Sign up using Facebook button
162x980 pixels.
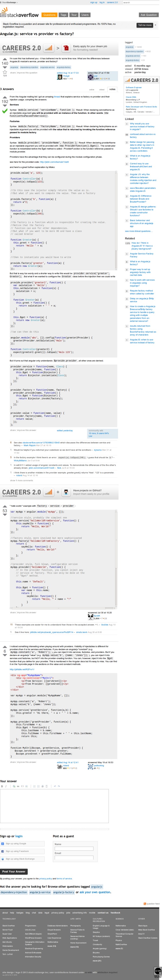(22, 851)
